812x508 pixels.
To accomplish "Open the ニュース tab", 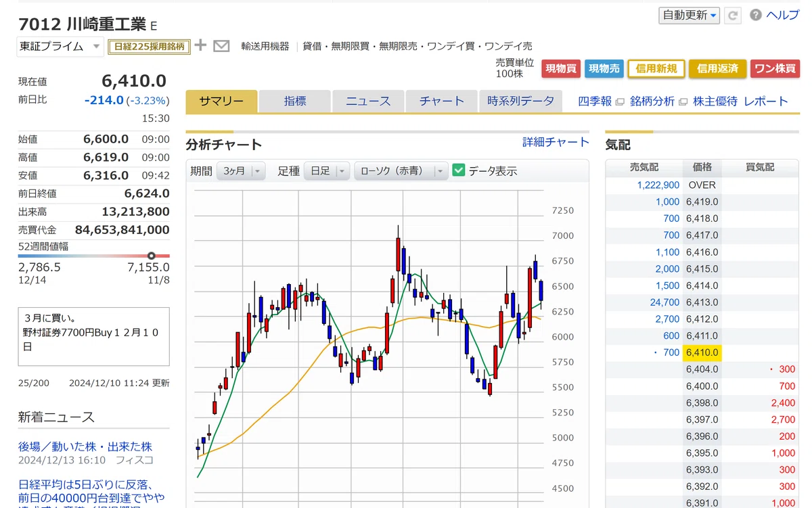I will 368,101.
